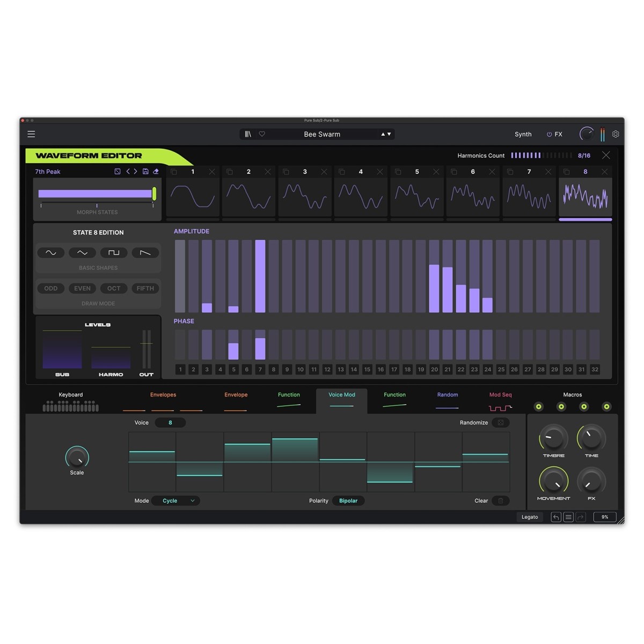Screen dimensions: 644x644
Task: Go to next waveform preset chevron
Action: click(x=135, y=172)
